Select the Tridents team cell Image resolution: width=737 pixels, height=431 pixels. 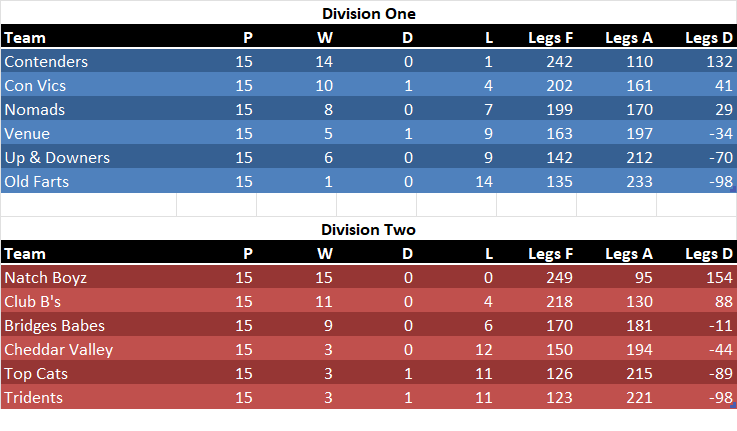(x=33, y=397)
